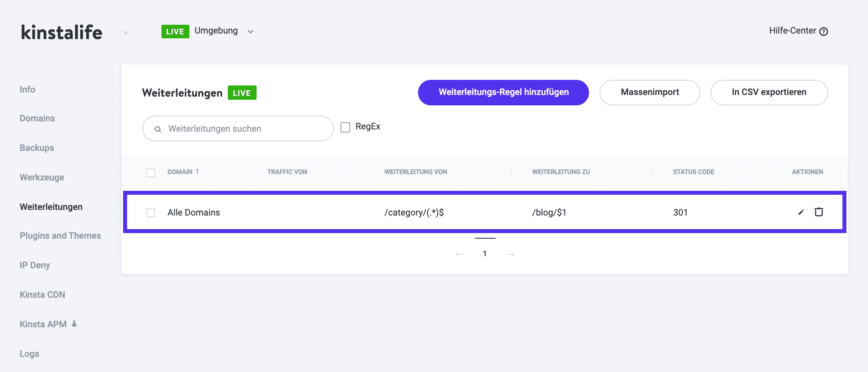Toggle the DOMAIN column sort arrow
868x372 pixels.
click(197, 171)
